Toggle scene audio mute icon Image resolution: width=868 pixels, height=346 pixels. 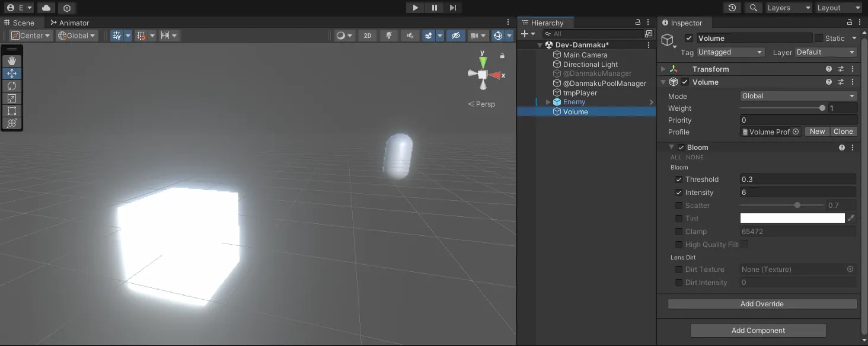tap(410, 36)
